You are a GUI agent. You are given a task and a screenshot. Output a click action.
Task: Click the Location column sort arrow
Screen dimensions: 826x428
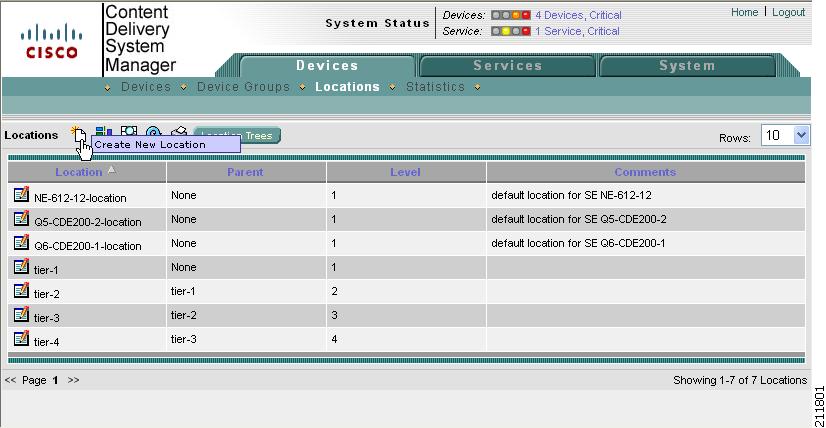(x=111, y=170)
